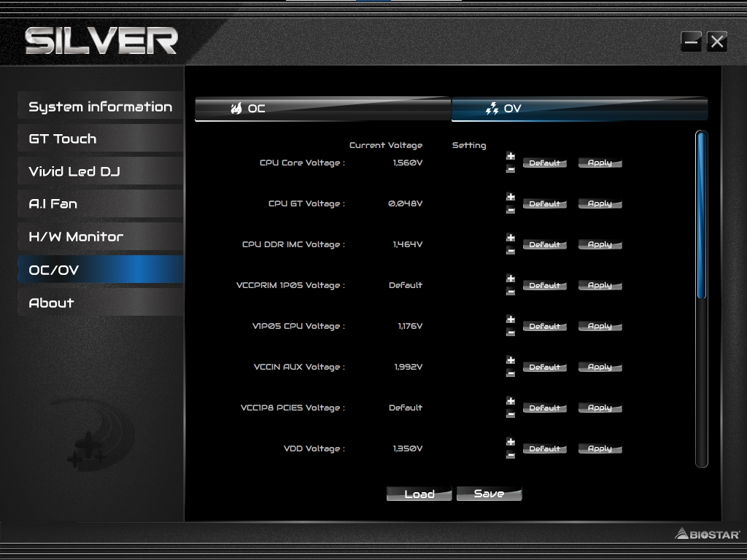Click the VCCIN AUX Voltage label
Image resolution: width=747 pixels, height=560 pixels.
pos(299,367)
